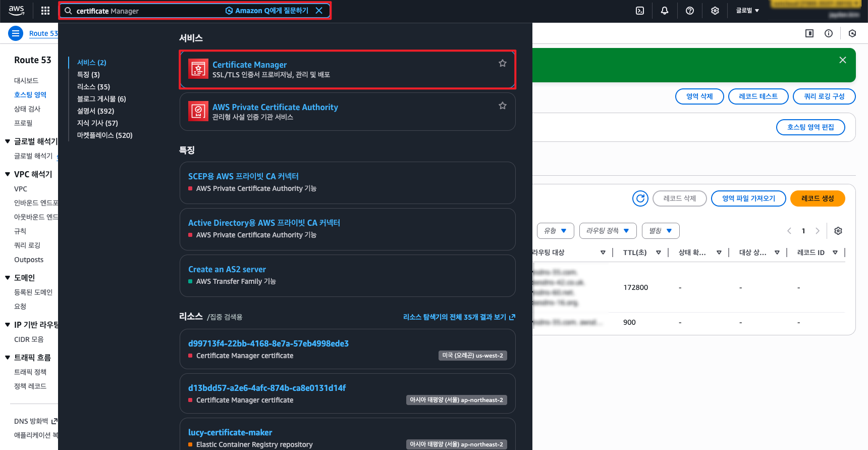Open the info circle icon
This screenshot has height=450, width=868.
[x=829, y=33]
